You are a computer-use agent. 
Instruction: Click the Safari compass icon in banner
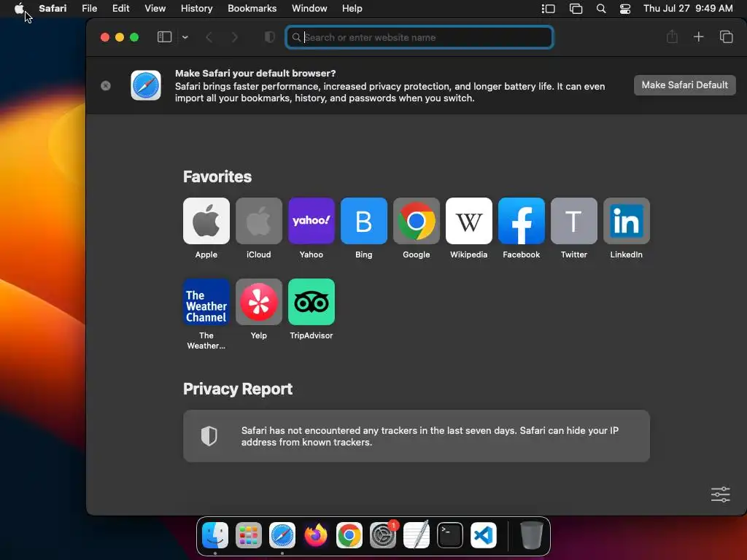point(146,85)
